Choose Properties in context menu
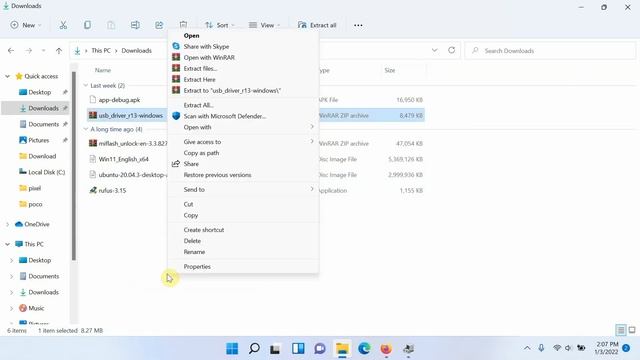 tap(243, 267)
